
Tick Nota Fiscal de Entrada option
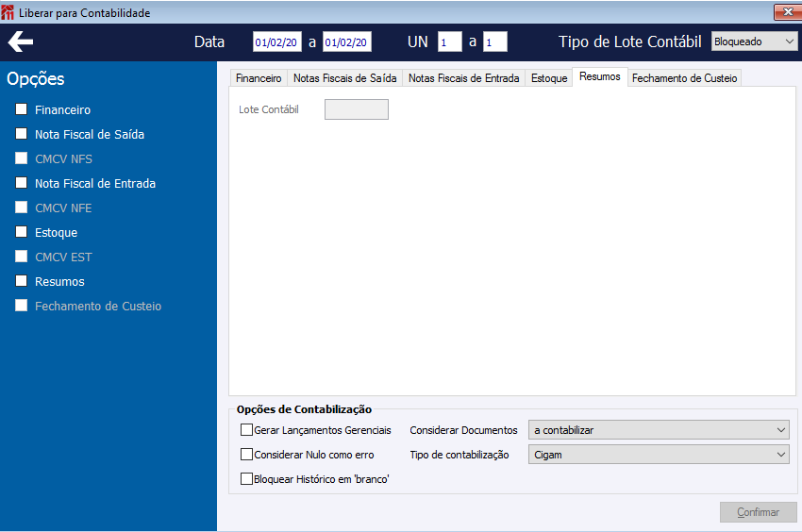click(21, 183)
